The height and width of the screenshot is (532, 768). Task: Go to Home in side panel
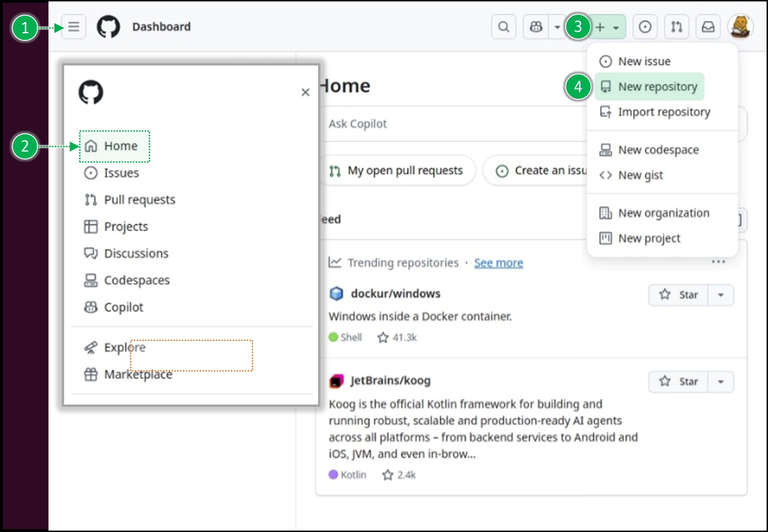(x=114, y=146)
